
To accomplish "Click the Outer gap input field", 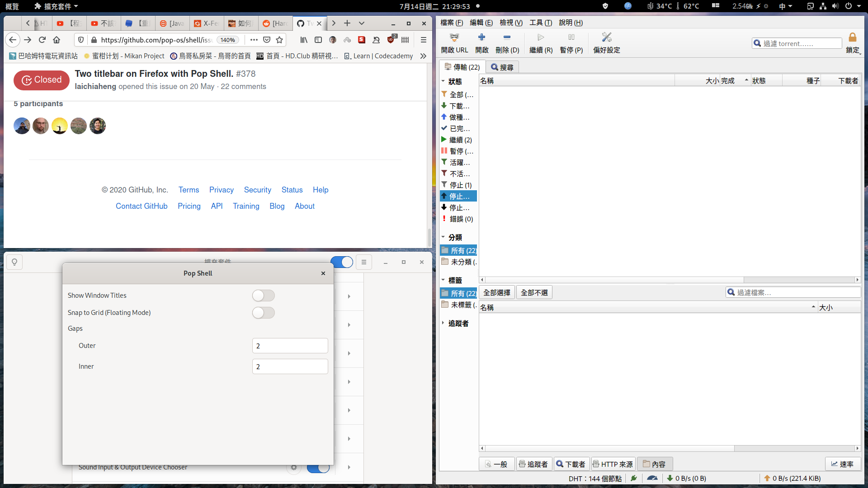I will tap(290, 346).
